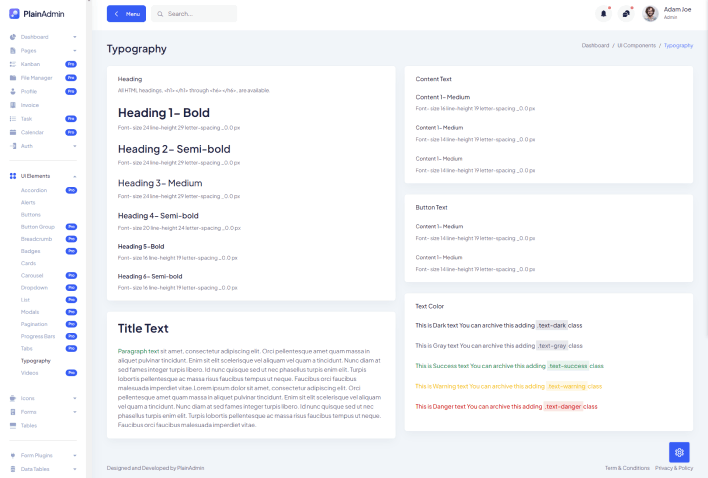Open the Cards submenu item
The image size is (708, 478).
[28, 263]
